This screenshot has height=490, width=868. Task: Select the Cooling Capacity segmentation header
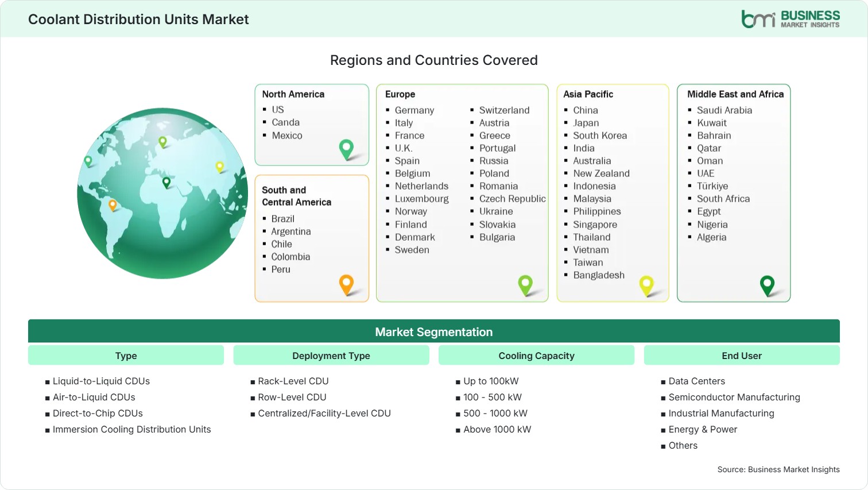pyautogui.click(x=536, y=356)
